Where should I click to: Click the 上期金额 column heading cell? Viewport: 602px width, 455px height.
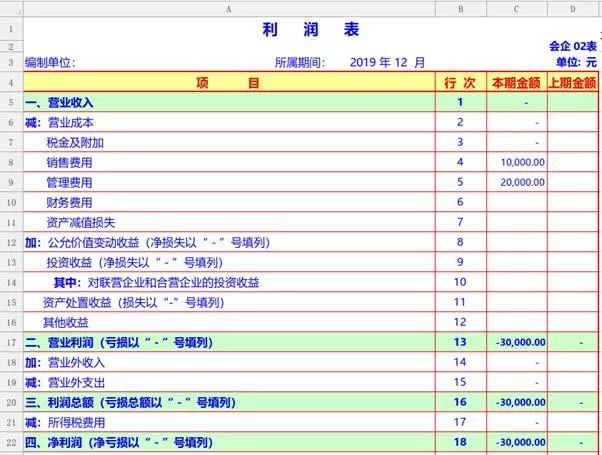573,82
